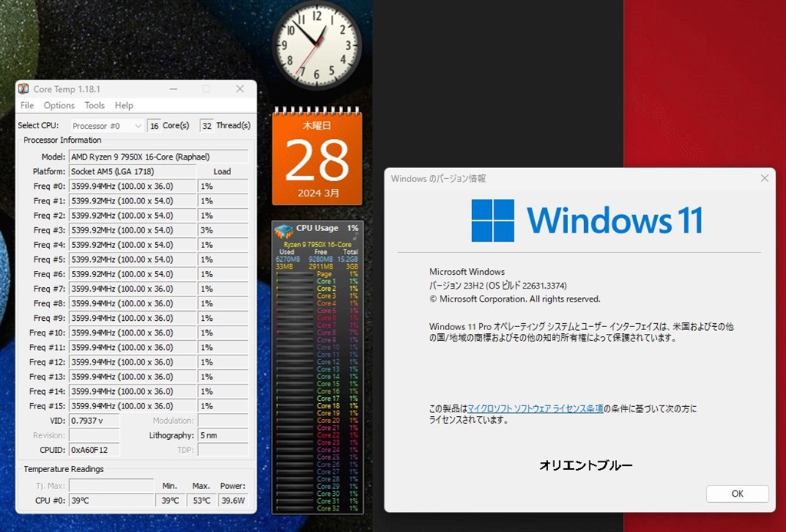Click the Microsoft Windows heading text in dialog
This screenshot has height=532, width=786.
467,272
